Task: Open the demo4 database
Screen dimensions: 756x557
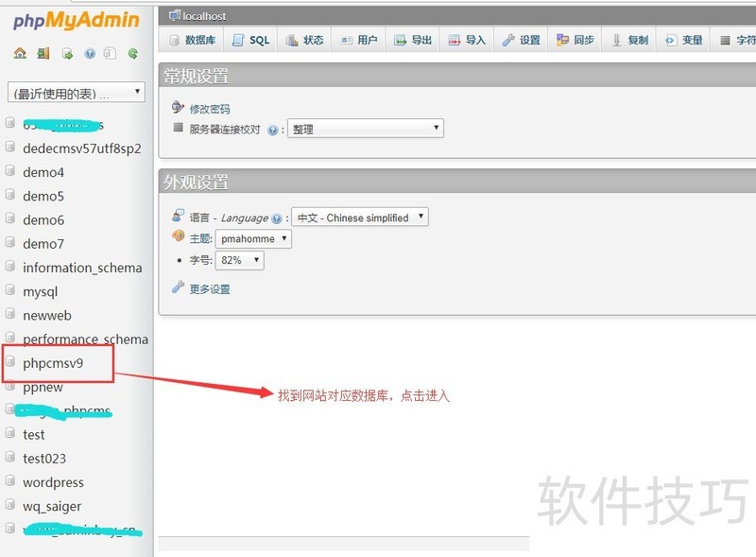Action: click(x=43, y=173)
